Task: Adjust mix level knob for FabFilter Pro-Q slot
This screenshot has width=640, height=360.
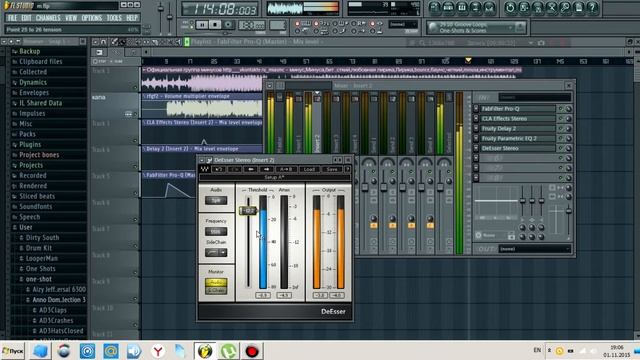Action: pos(568,109)
